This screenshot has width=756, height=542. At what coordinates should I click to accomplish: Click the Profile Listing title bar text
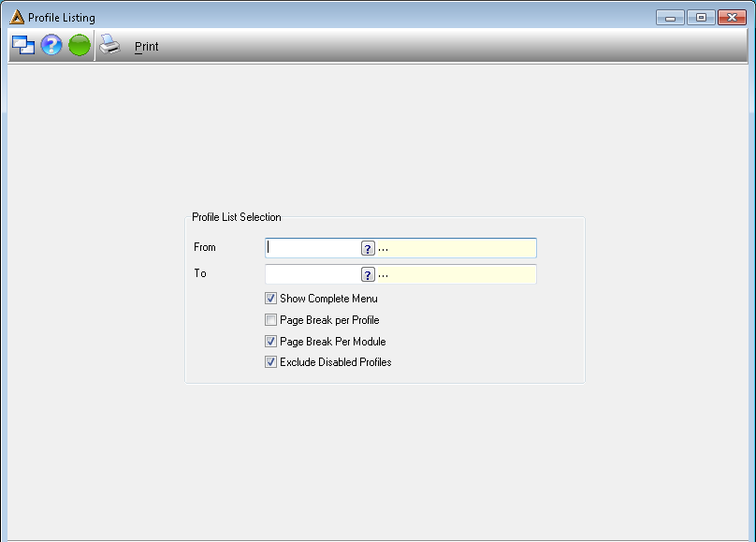[61, 18]
